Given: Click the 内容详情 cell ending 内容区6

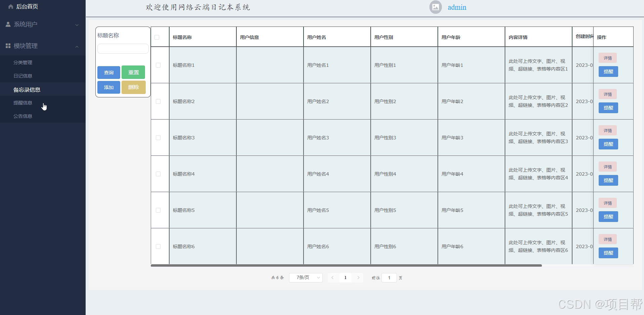Looking at the screenshot, I should coord(538,246).
